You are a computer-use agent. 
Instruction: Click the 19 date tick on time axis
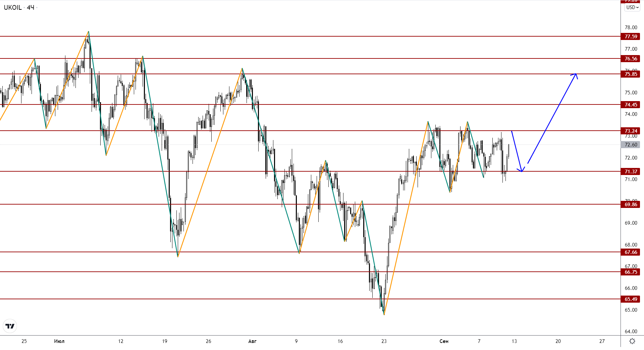(x=165, y=341)
